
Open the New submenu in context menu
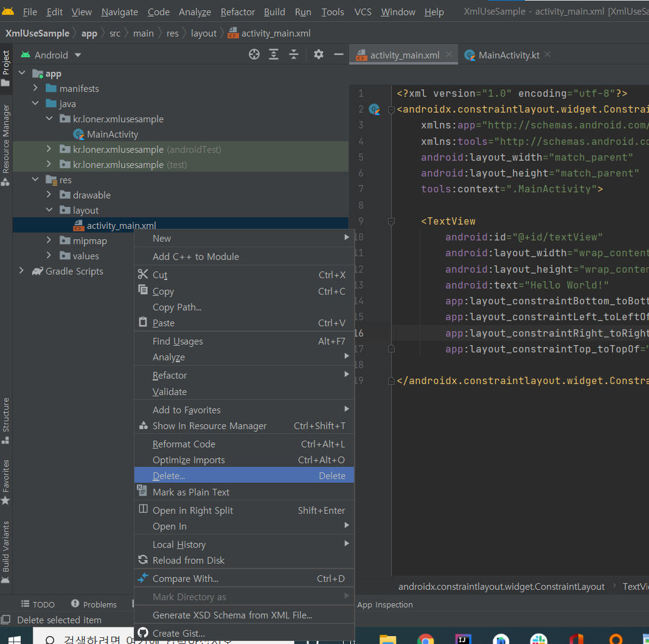tap(244, 238)
